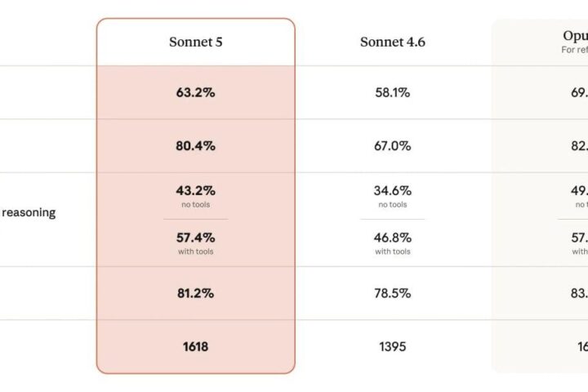The width and height of the screenshot is (588, 392).
Task: Select the 63.2% score in Sonnet 5 column
Action: pos(196,92)
